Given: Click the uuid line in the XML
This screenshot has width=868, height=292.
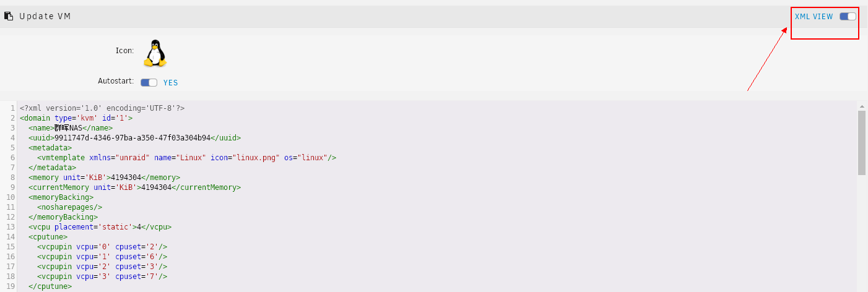Looking at the screenshot, I should tap(134, 137).
